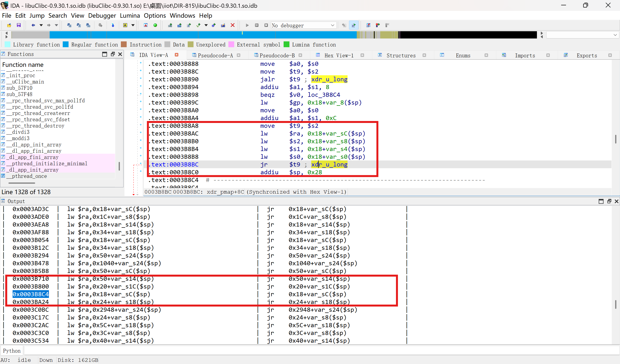Open the forward-history dropdown arrow
Screen dimensions: 620x364
pyautogui.click(x=56, y=25)
